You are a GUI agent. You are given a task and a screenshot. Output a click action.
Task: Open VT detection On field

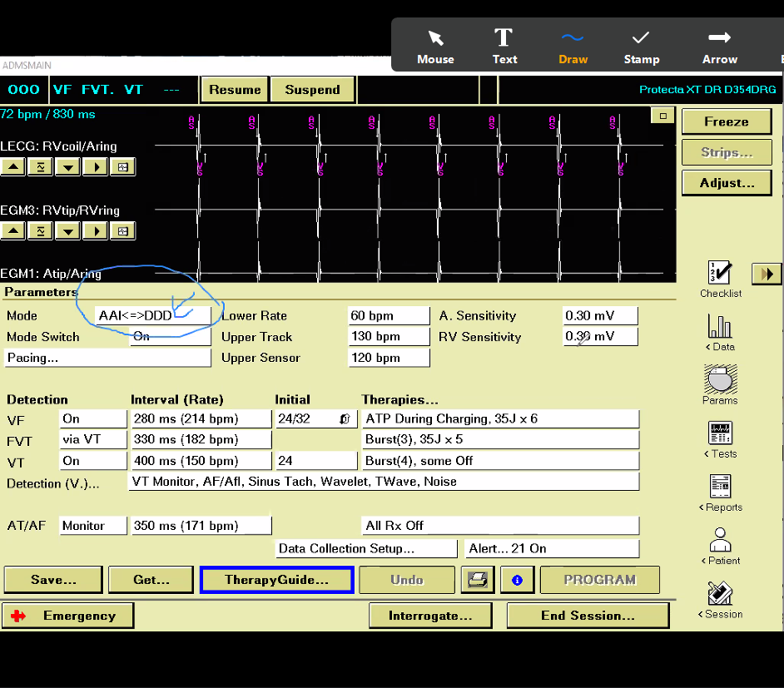[x=93, y=461]
